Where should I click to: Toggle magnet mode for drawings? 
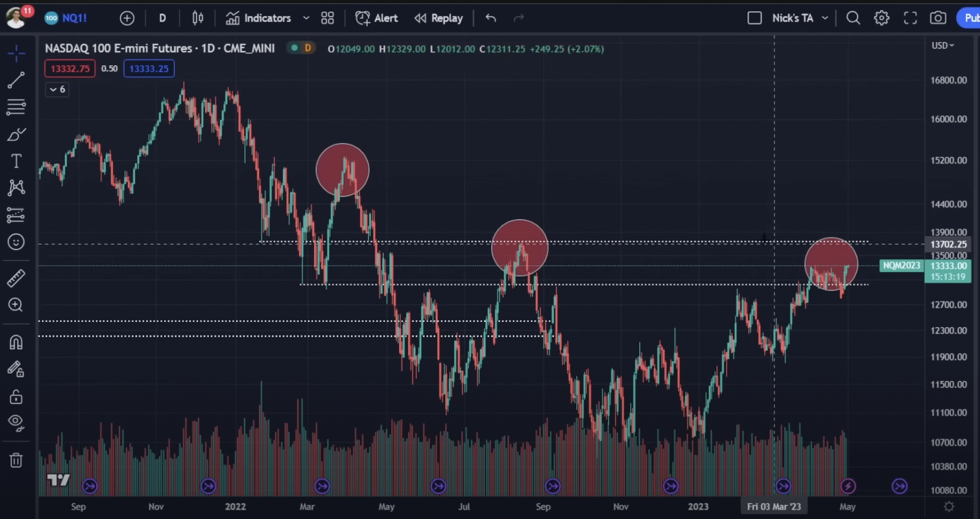pyautogui.click(x=16, y=342)
